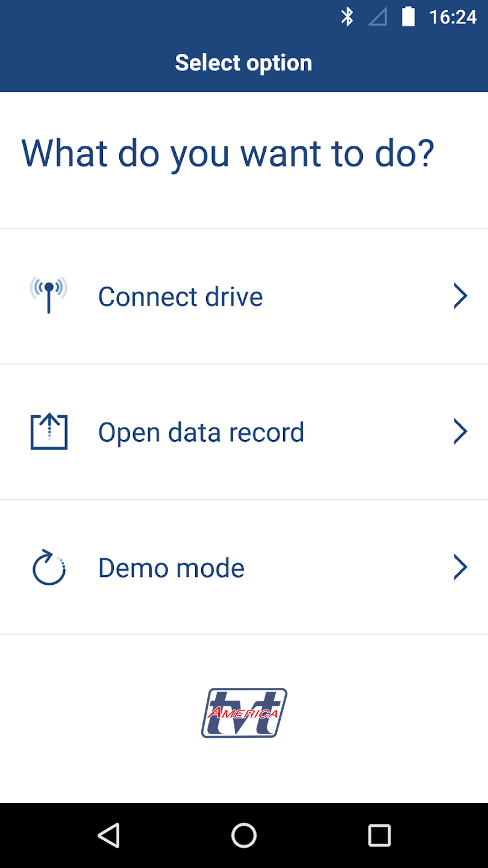Screen dimensions: 488x868
Task: Tap the 16:24 clock in status bar
Action: (x=452, y=17)
